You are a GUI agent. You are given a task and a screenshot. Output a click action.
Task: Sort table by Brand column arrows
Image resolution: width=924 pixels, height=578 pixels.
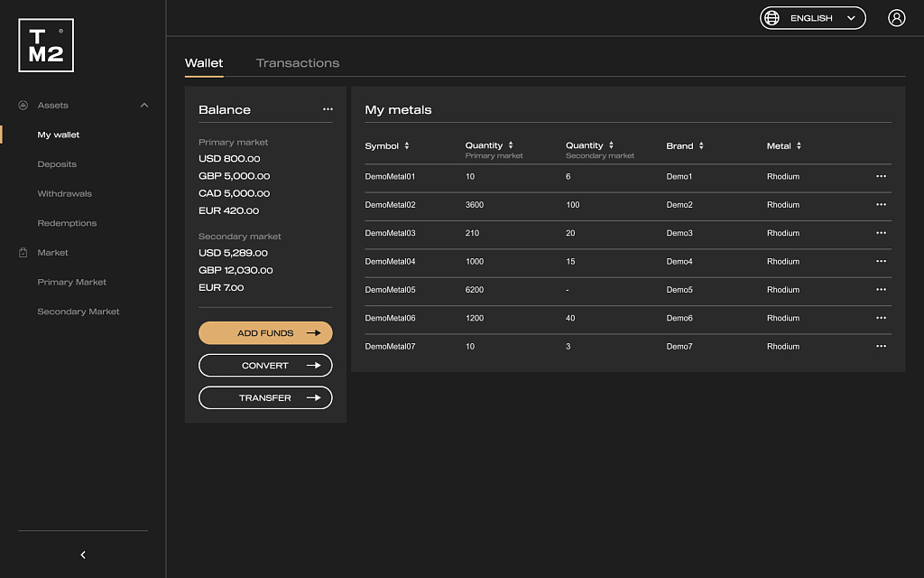(701, 145)
